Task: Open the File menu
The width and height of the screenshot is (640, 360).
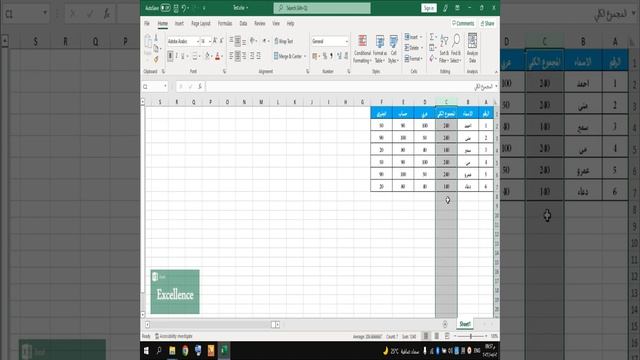Action: pyautogui.click(x=147, y=24)
